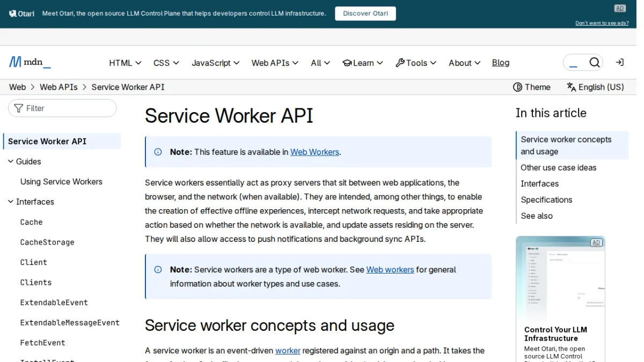Image resolution: width=644 pixels, height=362 pixels.
Task: Focus the sidebar Filter input field
Action: [x=62, y=108]
